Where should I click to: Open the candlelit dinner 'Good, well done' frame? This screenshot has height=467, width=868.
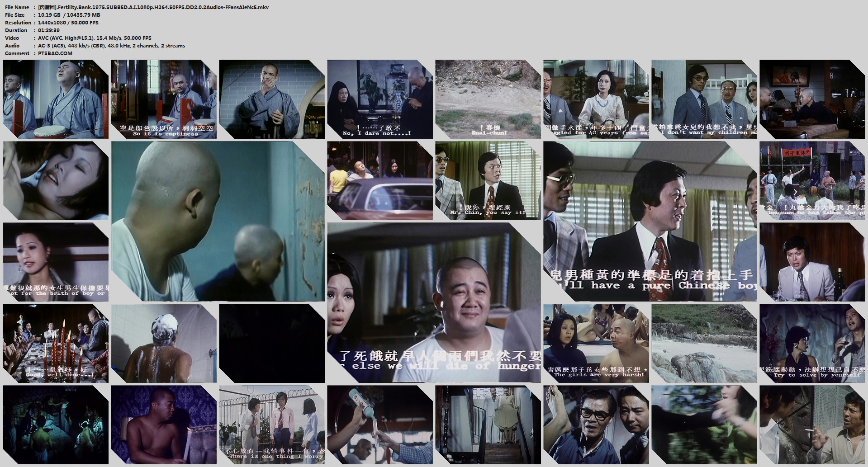(56, 343)
